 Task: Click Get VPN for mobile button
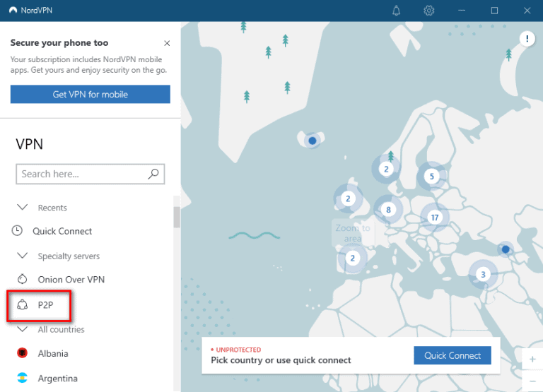coord(90,94)
